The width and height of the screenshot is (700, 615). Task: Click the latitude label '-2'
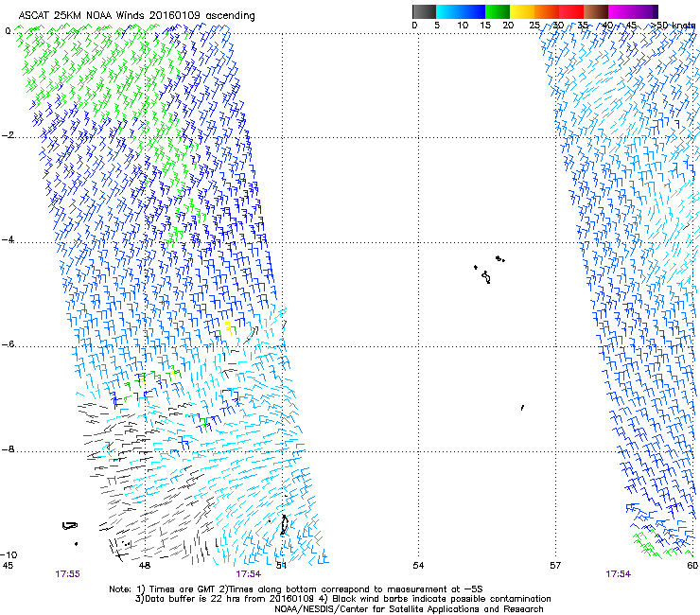[x=8, y=135]
